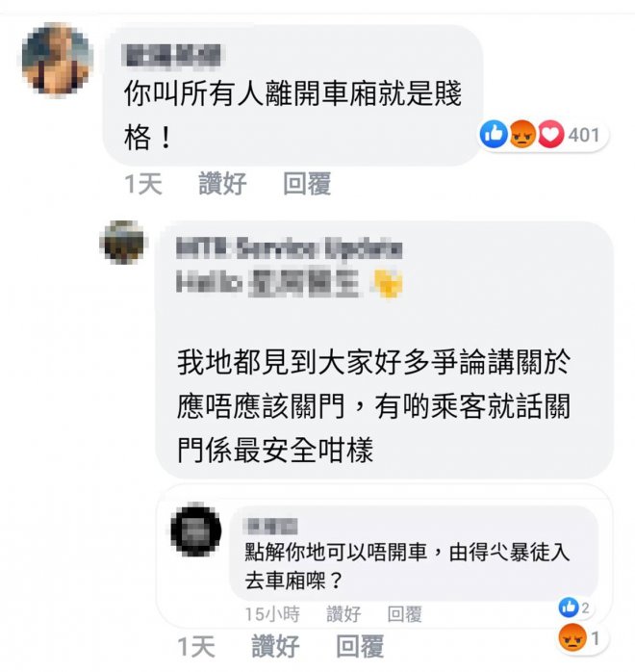Open the 401 reactions count list
635x672 pixels.
584,135
